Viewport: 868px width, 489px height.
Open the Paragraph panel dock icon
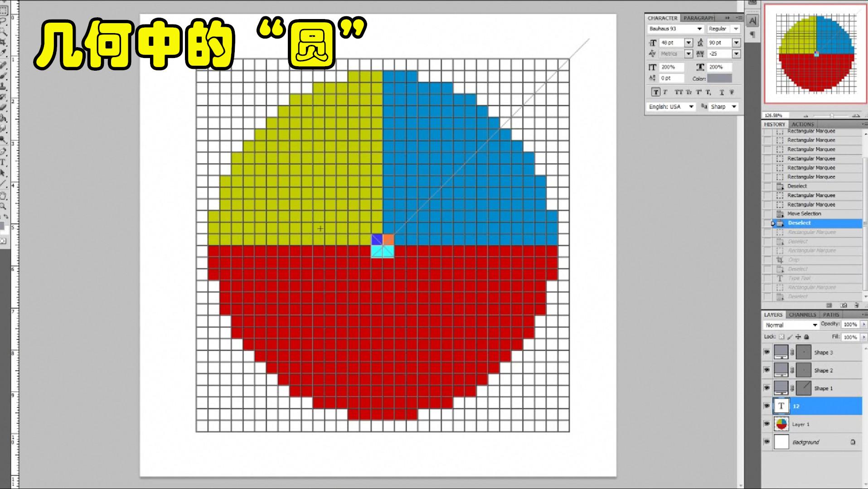(752, 35)
